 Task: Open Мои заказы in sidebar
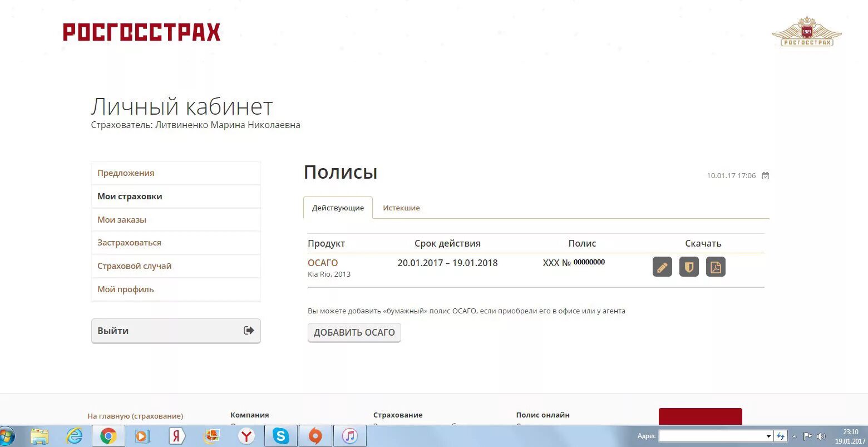176,220
